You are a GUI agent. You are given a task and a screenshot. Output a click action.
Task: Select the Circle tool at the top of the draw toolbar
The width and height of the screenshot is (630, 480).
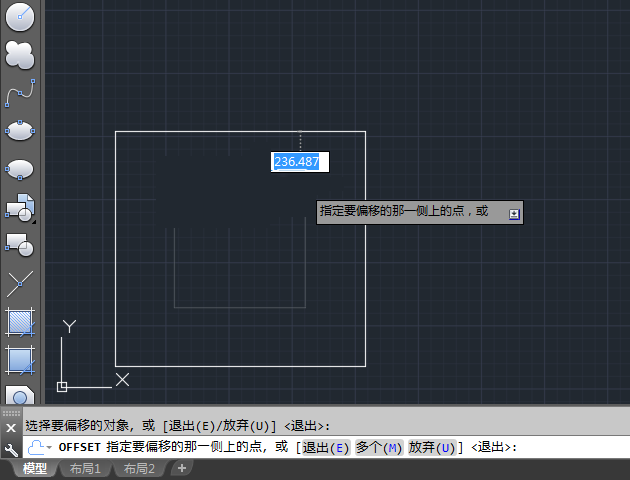(x=20, y=16)
